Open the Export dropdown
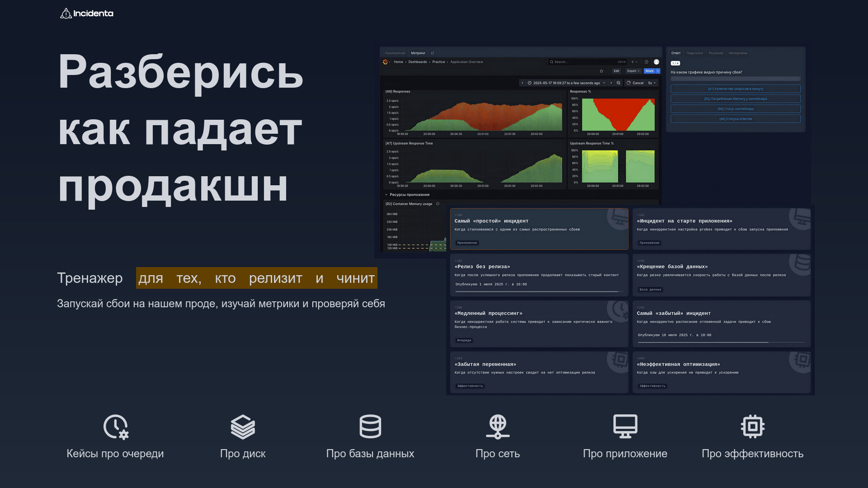 coord(633,71)
